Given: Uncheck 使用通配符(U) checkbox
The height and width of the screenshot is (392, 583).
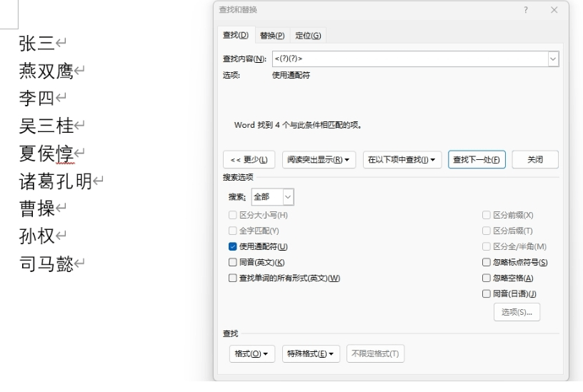Looking at the screenshot, I should (233, 246).
